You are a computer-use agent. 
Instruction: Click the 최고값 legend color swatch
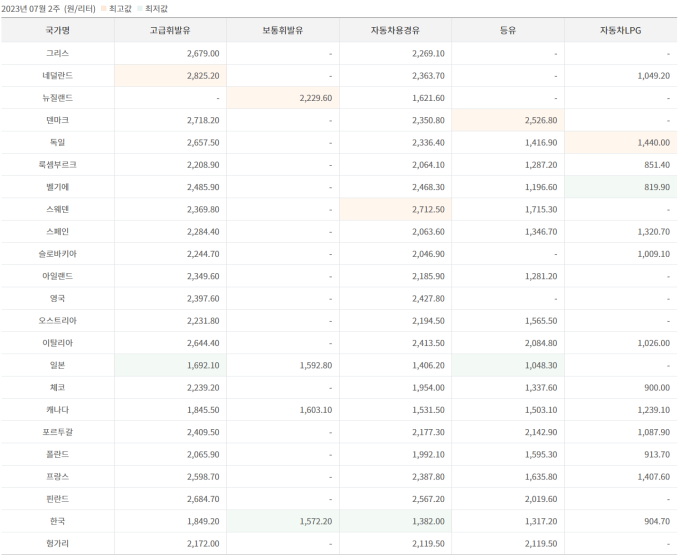104,8
